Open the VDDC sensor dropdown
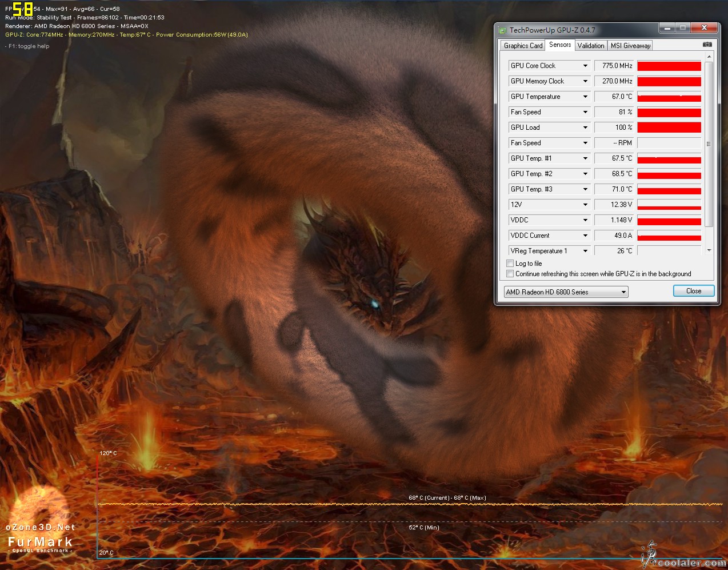728x570 pixels. [585, 220]
